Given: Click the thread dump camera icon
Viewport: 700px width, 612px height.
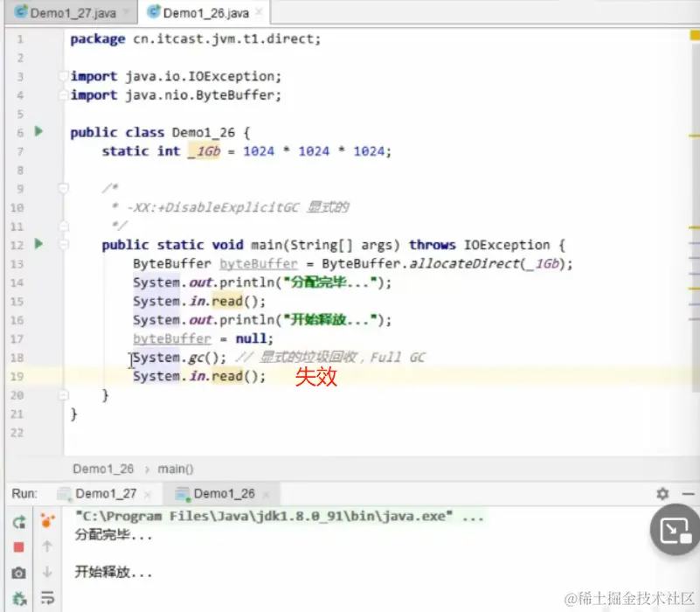Looking at the screenshot, I should 18,573.
